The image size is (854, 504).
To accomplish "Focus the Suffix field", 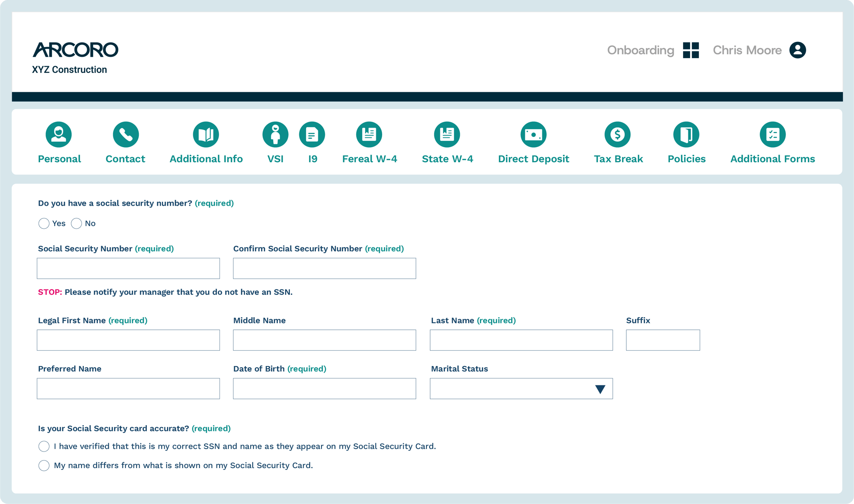I will click(x=663, y=340).
